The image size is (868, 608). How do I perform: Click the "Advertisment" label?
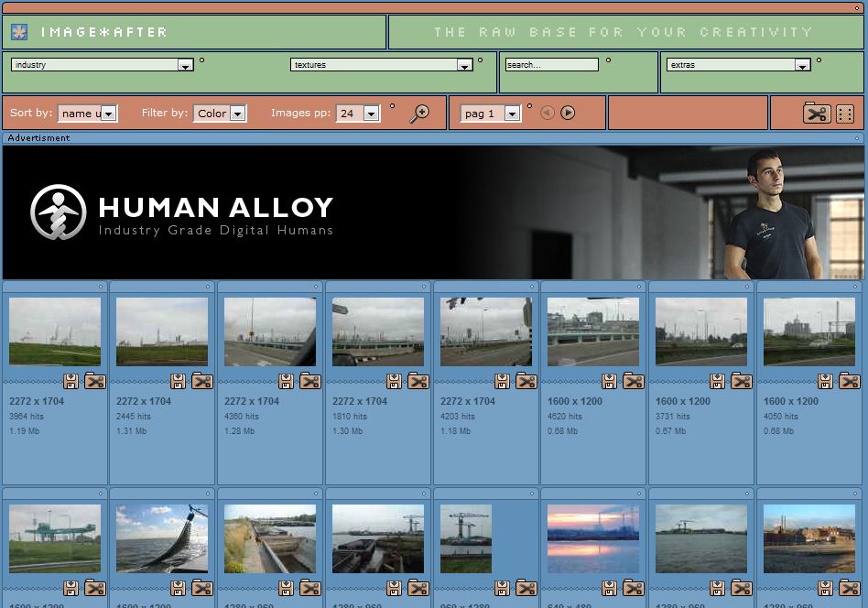coord(38,138)
